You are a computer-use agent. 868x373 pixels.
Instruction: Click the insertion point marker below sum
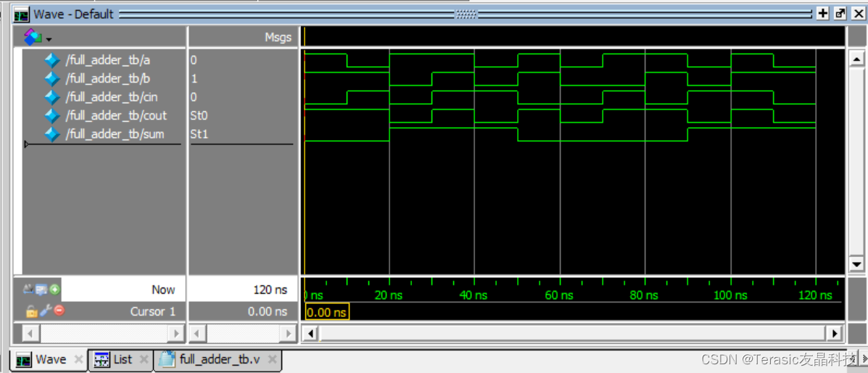tap(27, 144)
